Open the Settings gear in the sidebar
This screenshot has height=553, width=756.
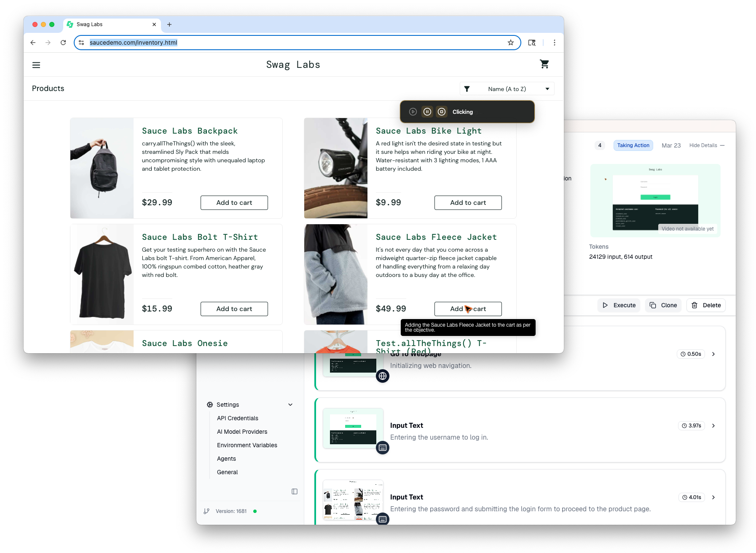pos(209,404)
